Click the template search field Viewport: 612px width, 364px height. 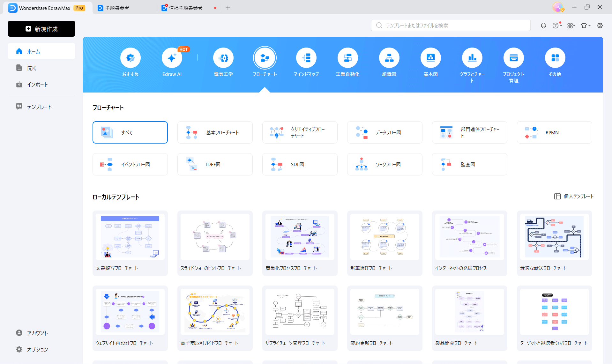(451, 26)
